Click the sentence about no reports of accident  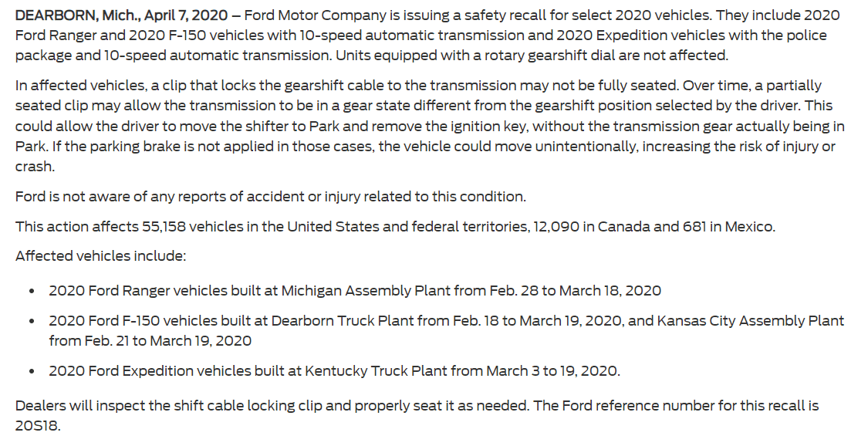[271, 197]
